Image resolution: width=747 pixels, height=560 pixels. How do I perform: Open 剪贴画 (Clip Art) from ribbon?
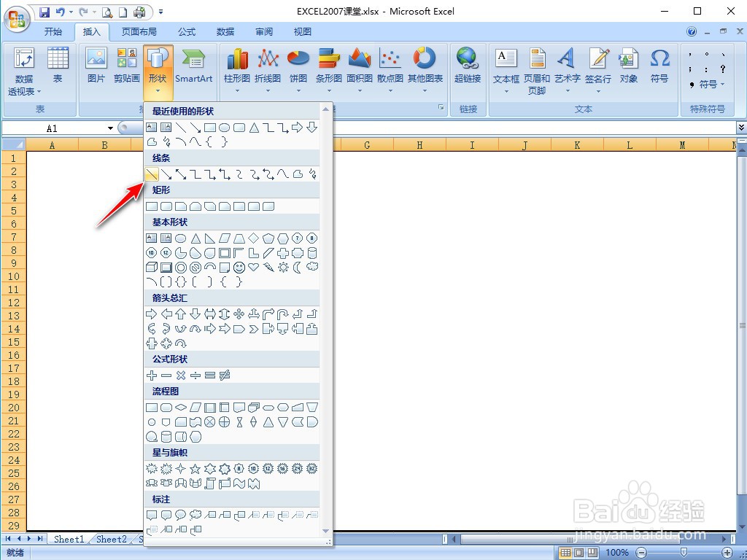coord(127,66)
